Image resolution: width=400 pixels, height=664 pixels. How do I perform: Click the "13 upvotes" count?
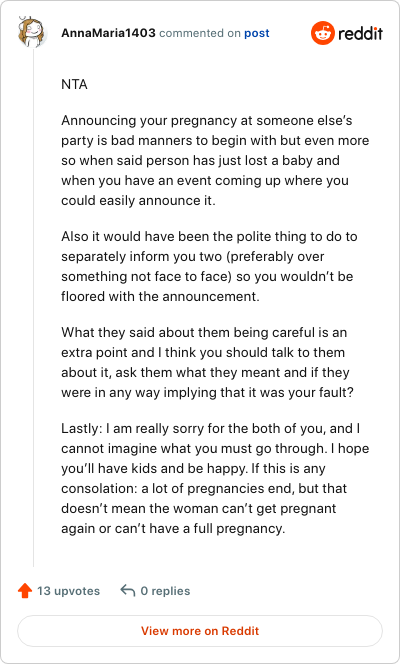[x=68, y=591]
